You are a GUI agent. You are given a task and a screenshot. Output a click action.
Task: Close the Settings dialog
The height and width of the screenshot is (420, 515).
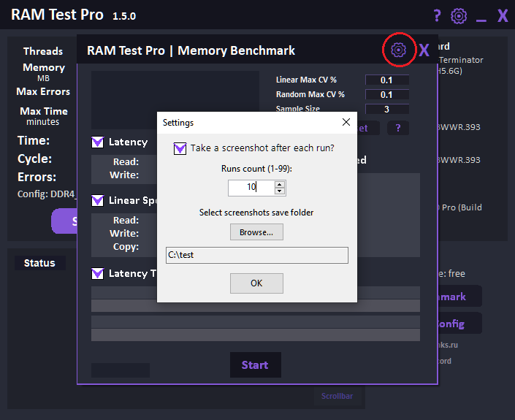346,122
